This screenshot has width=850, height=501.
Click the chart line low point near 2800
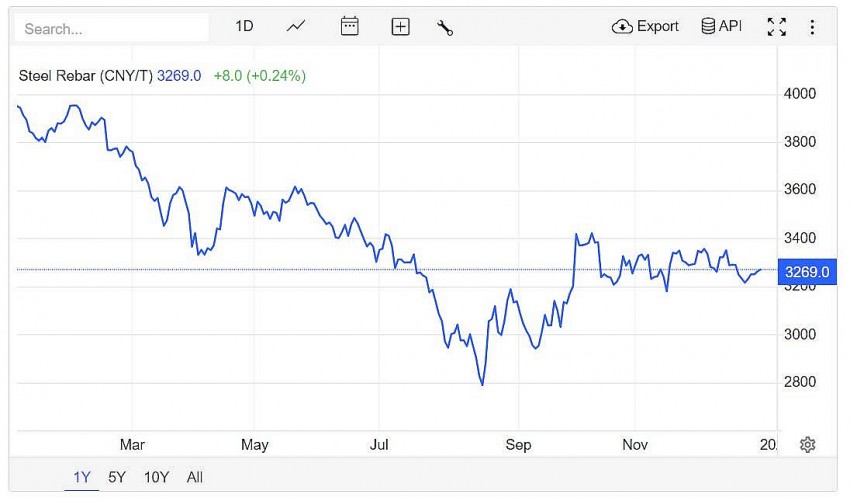[483, 384]
